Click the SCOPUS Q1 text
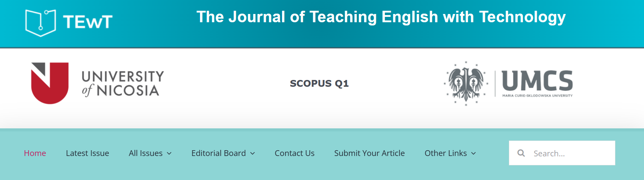Viewport: 644px width, 180px height. pos(319,84)
